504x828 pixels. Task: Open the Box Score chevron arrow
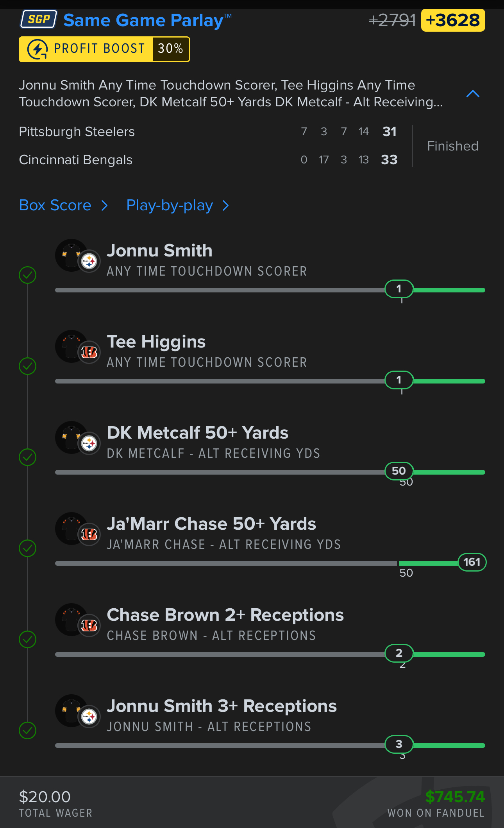tap(104, 206)
